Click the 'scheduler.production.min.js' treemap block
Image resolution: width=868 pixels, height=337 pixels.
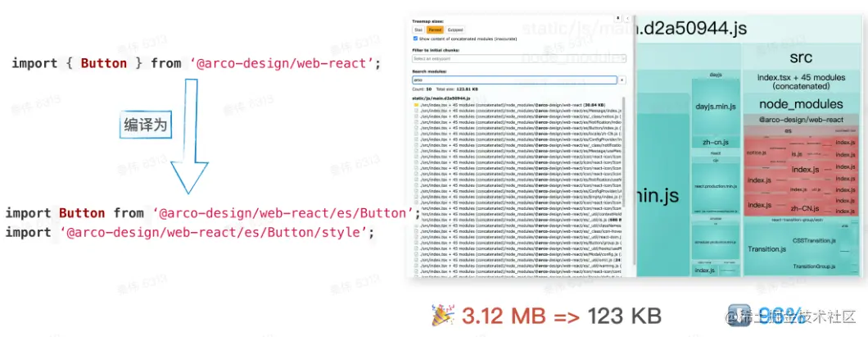716,242
